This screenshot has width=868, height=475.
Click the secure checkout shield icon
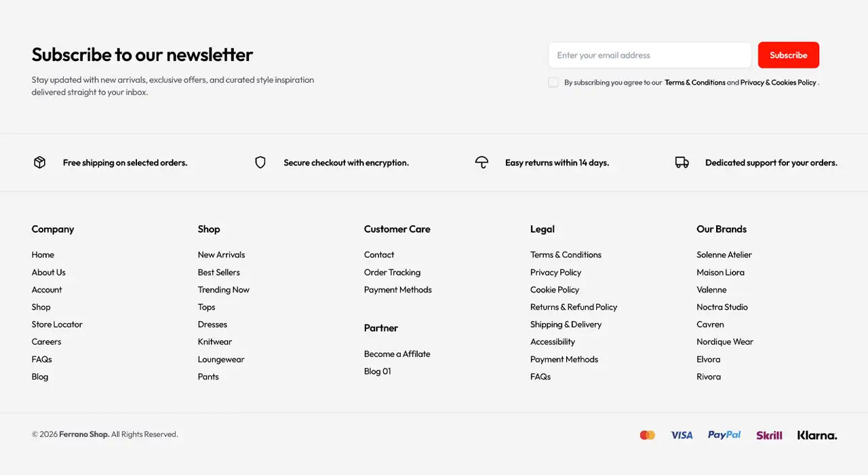pyautogui.click(x=260, y=162)
